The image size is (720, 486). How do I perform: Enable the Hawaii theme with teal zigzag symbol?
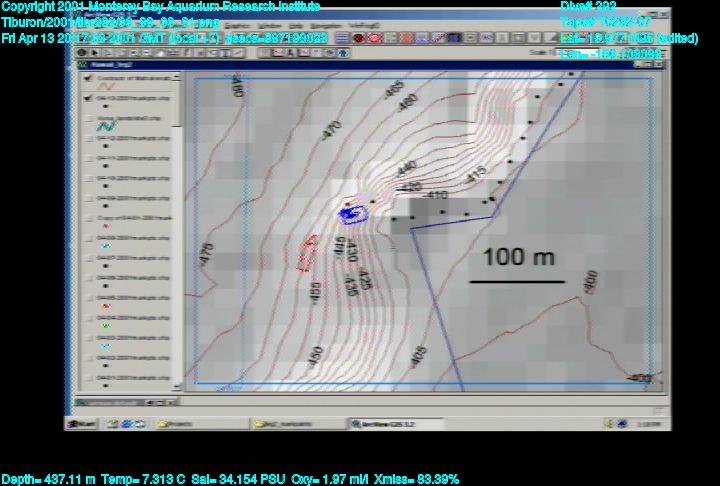(x=89, y=117)
